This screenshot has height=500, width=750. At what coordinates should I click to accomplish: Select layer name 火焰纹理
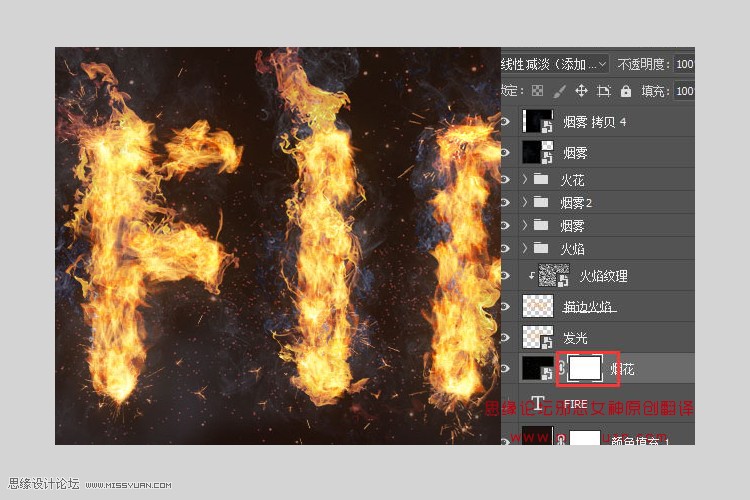603,276
